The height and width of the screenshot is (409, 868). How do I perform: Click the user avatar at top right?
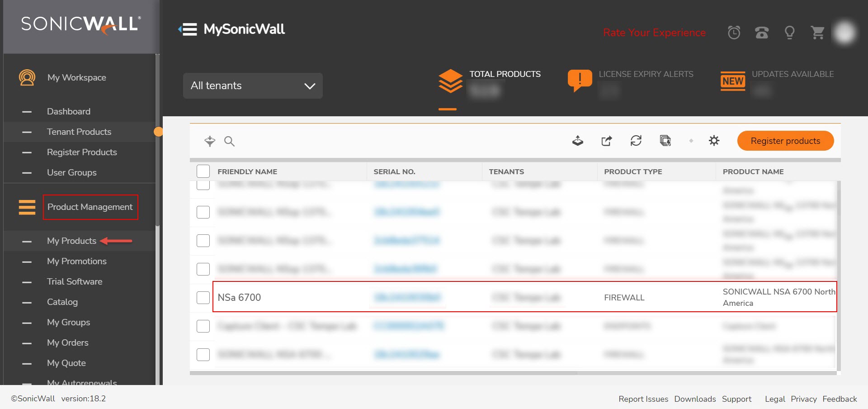844,33
